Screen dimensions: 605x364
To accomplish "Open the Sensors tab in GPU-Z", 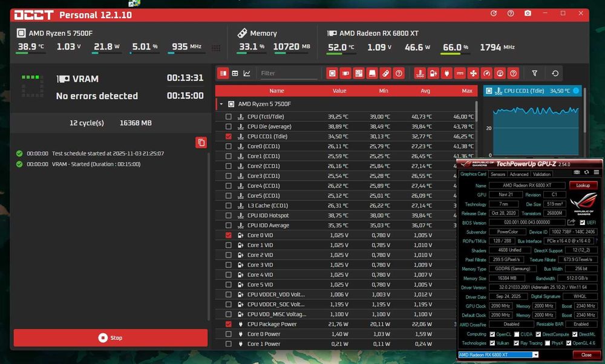I will pyautogui.click(x=498, y=174).
